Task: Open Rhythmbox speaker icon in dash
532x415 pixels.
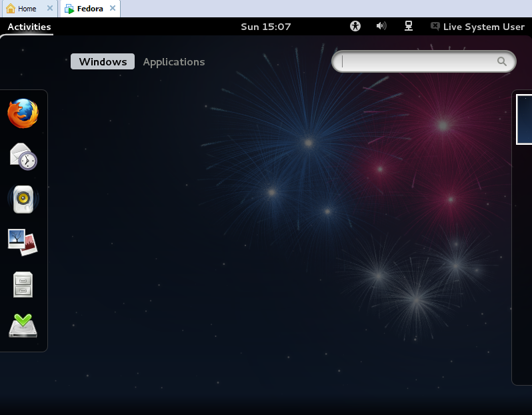Action: pos(23,199)
